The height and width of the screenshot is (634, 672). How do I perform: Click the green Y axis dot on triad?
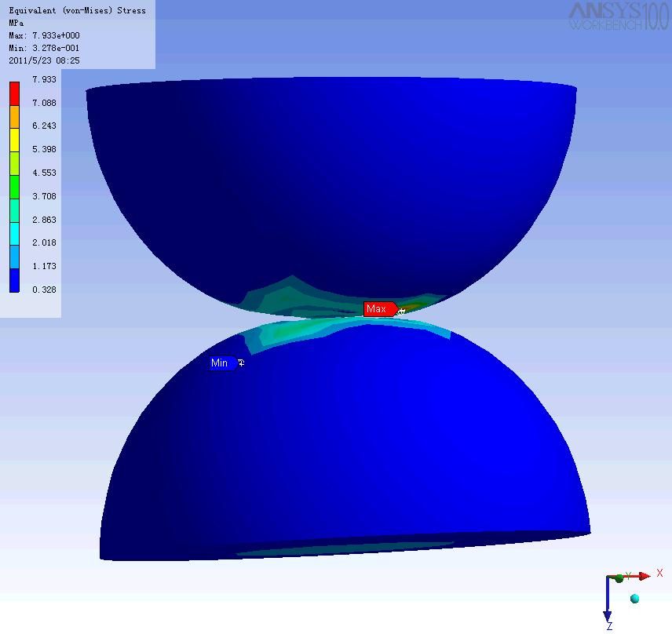(619, 578)
